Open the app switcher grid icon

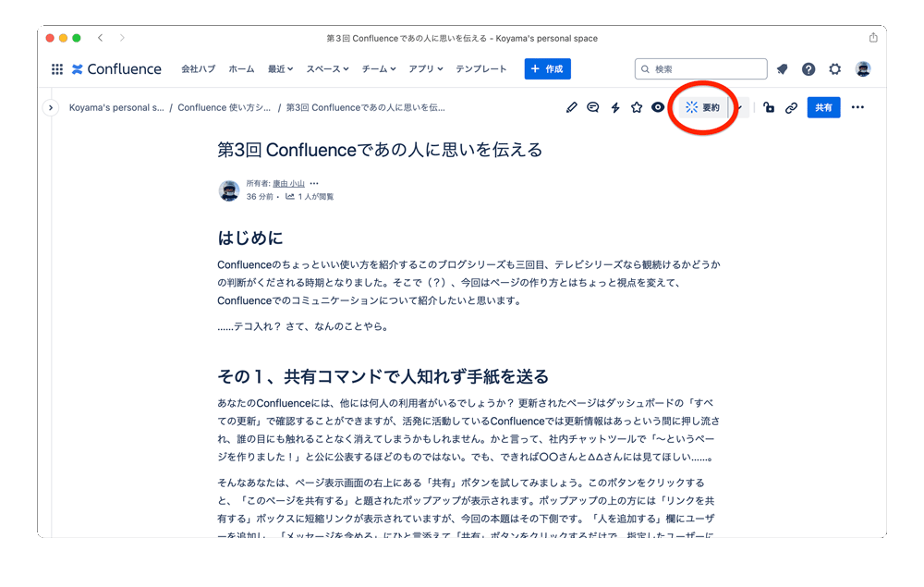pos(57,69)
